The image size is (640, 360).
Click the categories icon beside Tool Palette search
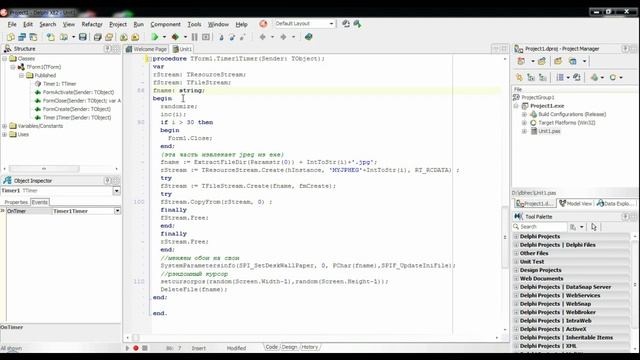coord(573,227)
